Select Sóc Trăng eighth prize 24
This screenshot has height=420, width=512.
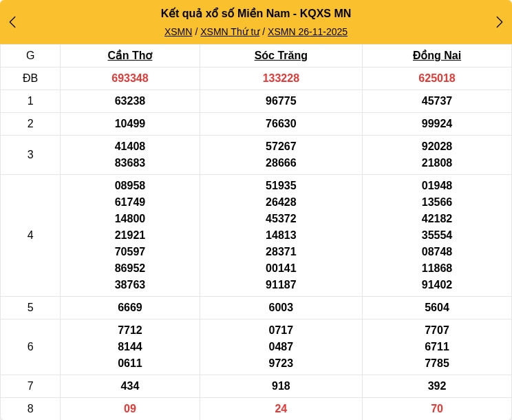click(281, 409)
